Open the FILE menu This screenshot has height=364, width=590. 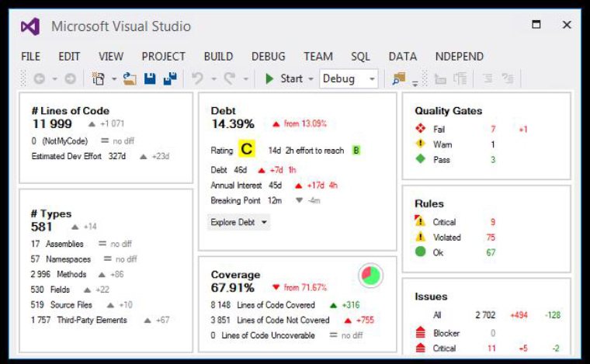pyautogui.click(x=30, y=57)
